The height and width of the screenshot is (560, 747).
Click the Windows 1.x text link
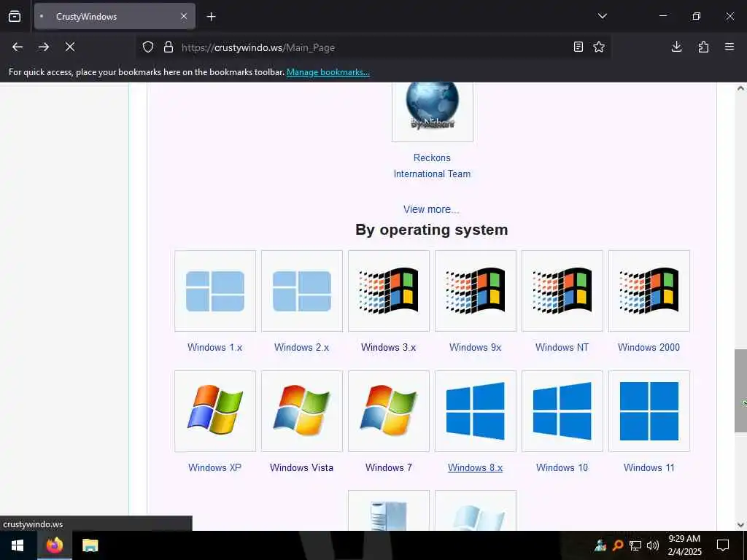pyautogui.click(x=215, y=347)
